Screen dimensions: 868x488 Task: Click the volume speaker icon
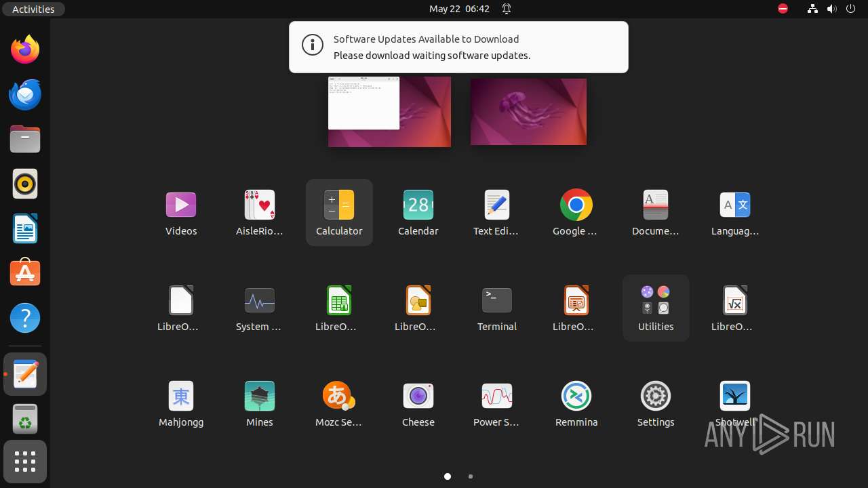(x=833, y=9)
